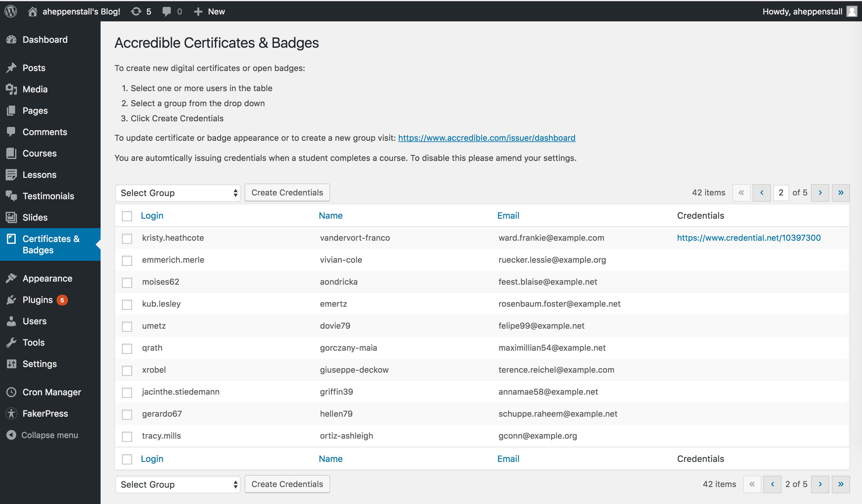Click the current page number input field
Image resolution: width=862 pixels, height=504 pixels.
pos(781,193)
